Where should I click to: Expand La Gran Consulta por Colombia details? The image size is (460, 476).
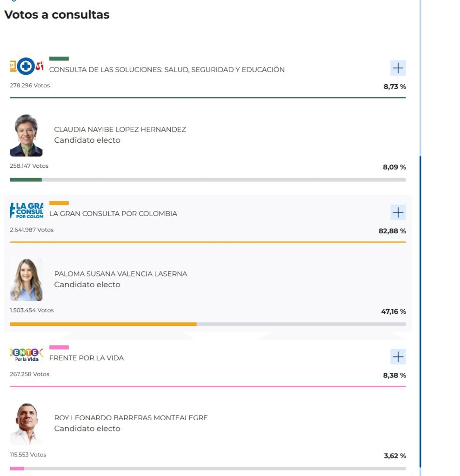[x=398, y=212]
